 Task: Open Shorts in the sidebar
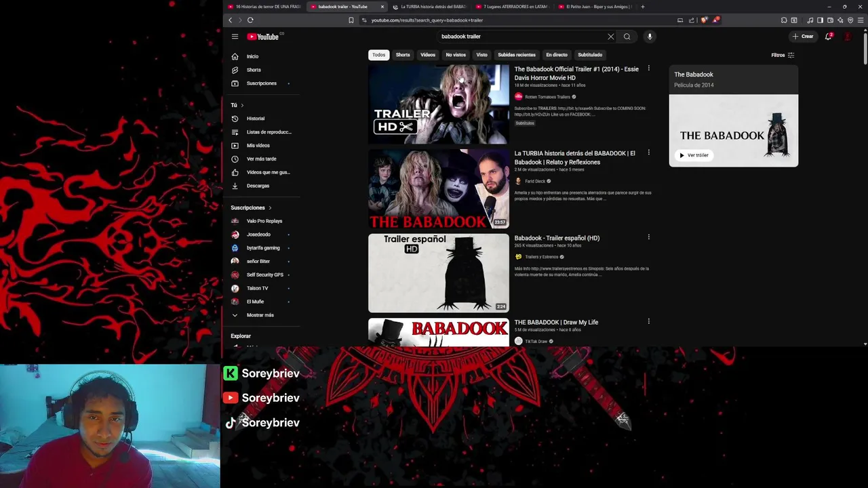(x=262, y=70)
